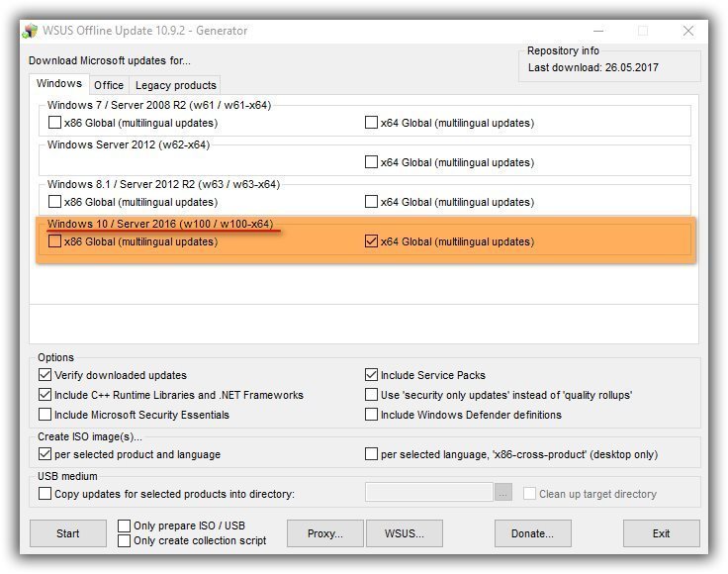The height and width of the screenshot is (574, 728).
Task: Open the Office tab
Action: [x=109, y=85]
